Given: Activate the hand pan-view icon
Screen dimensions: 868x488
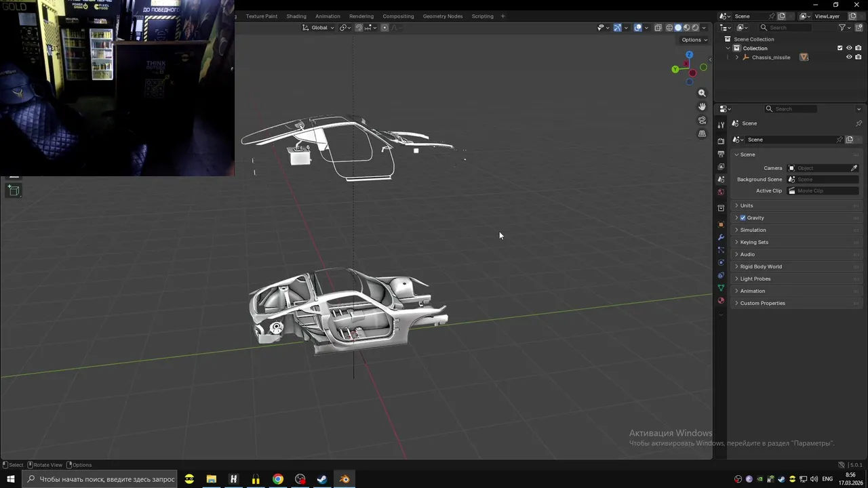Looking at the screenshot, I should click(x=702, y=106).
